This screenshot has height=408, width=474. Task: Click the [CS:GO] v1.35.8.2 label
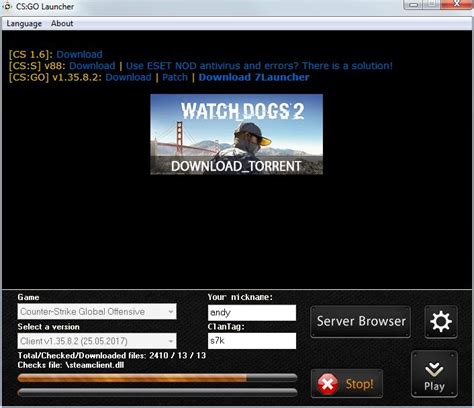coord(55,77)
